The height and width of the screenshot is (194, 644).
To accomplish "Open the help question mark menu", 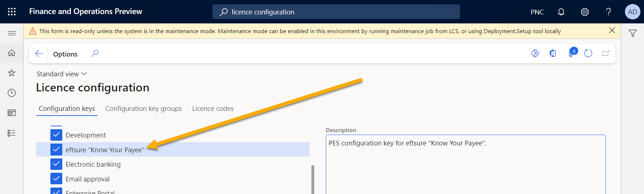I will pos(608,12).
